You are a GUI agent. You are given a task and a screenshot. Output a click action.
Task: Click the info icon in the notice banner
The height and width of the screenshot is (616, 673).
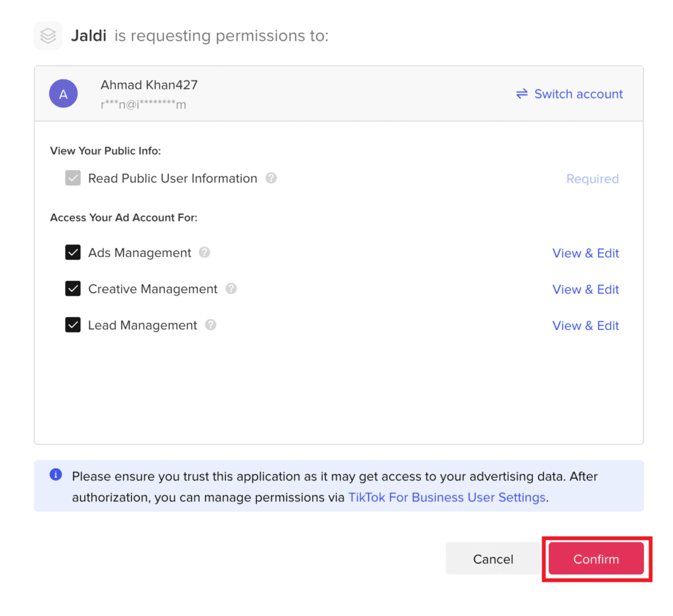tap(55, 476)
